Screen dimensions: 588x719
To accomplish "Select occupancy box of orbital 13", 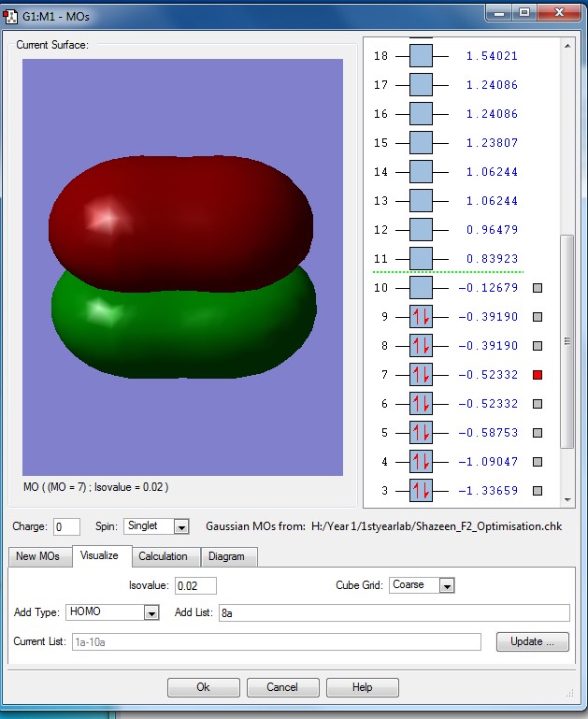I will pos(421,201).
